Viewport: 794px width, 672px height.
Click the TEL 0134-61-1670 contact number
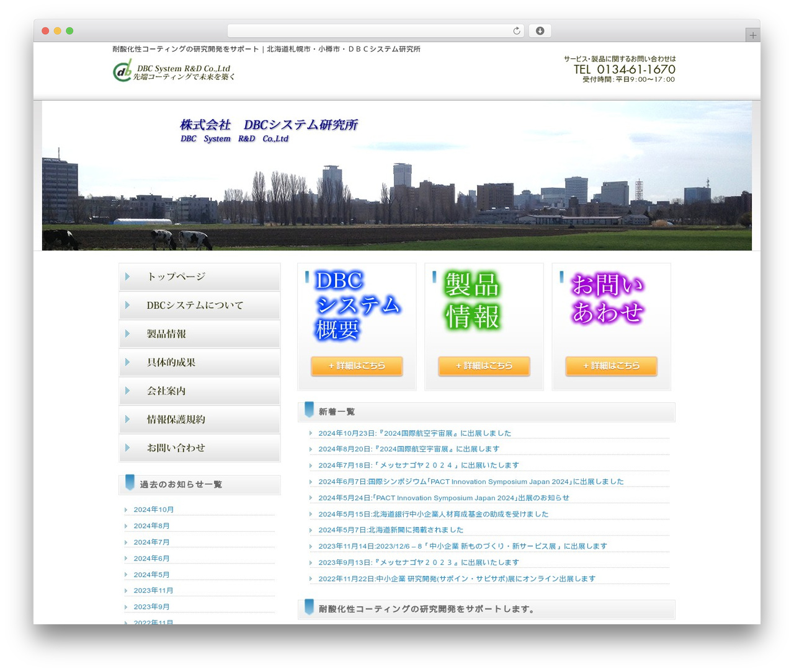pos(624,69)
